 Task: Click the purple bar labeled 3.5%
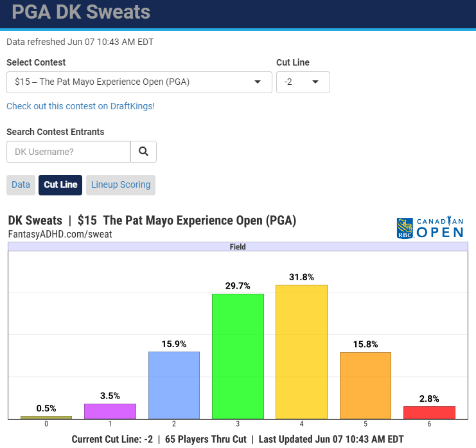pos(110,411)
